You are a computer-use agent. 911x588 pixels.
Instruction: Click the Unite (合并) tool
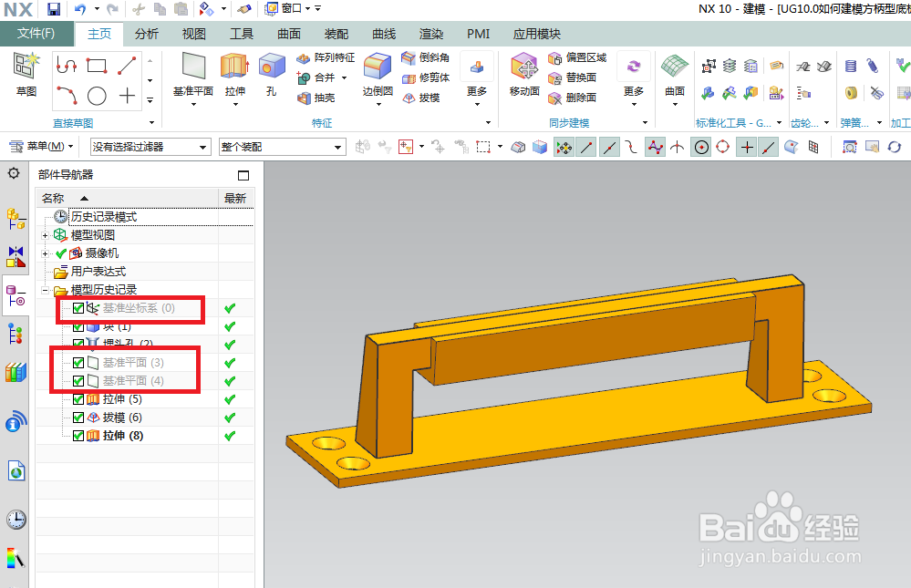(316, 77)
